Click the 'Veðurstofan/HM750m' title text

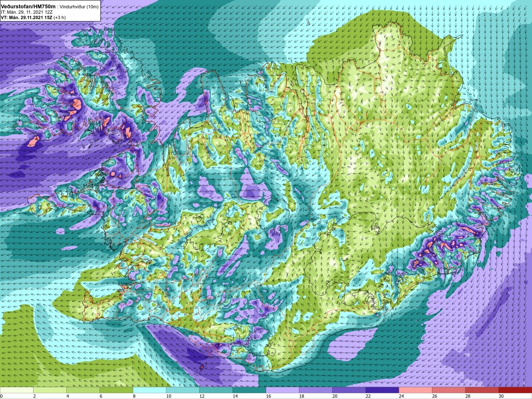[28, 7]
